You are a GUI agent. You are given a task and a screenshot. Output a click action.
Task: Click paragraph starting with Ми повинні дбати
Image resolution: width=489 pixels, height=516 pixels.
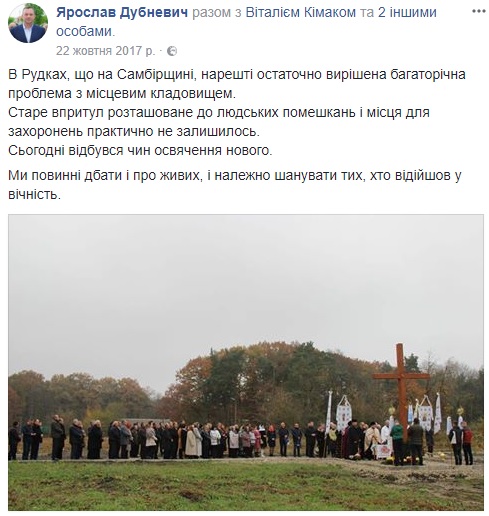point(235,185)
